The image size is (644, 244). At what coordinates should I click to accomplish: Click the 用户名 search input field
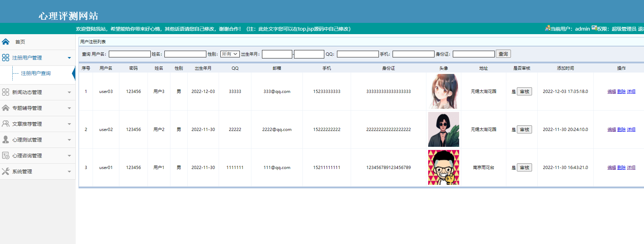[x=130, y=54]
